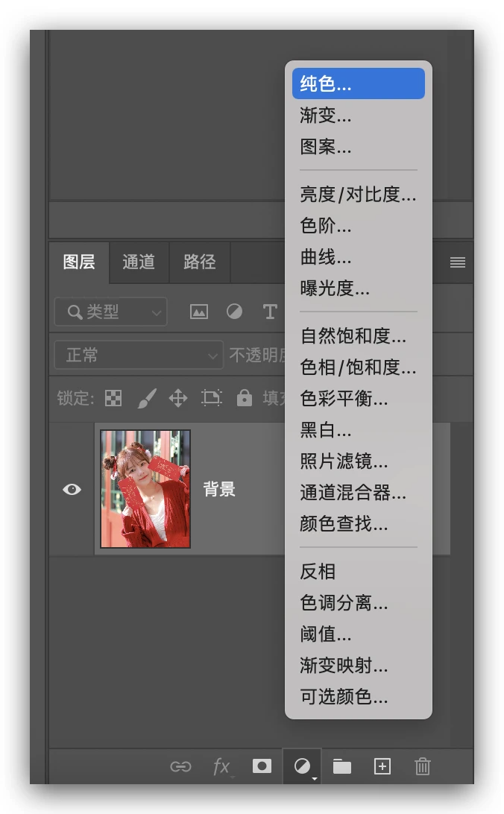Viewport: 504px width, 814px height.
Task: Open the fx layer style icon
Action: [221, 766]
